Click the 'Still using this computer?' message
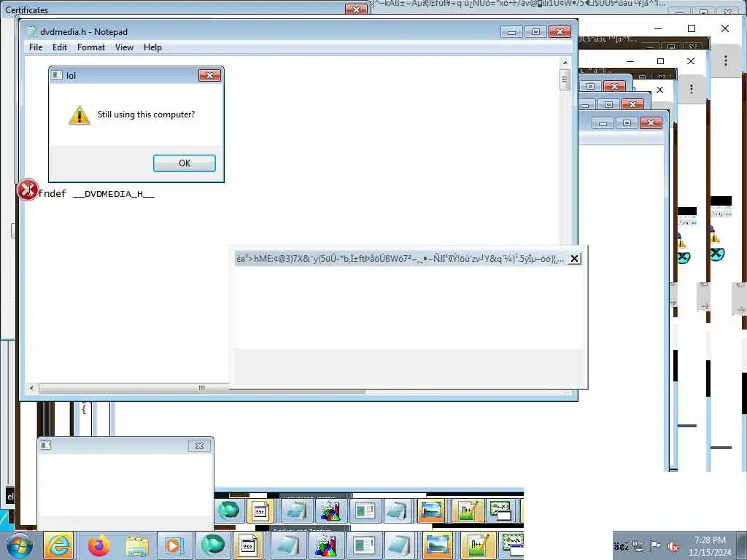Image resolution: width=747 pixels, height=560 pixels. point(146,114)
